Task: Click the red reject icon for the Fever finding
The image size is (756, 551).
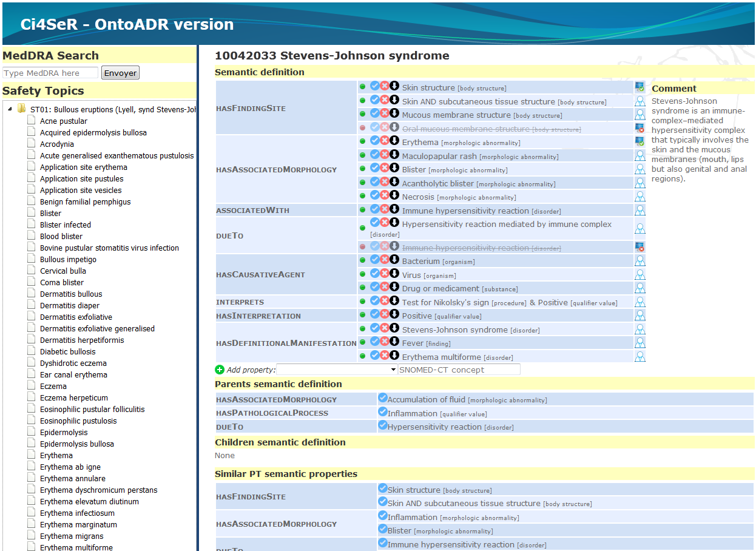Action: (385, 342)
